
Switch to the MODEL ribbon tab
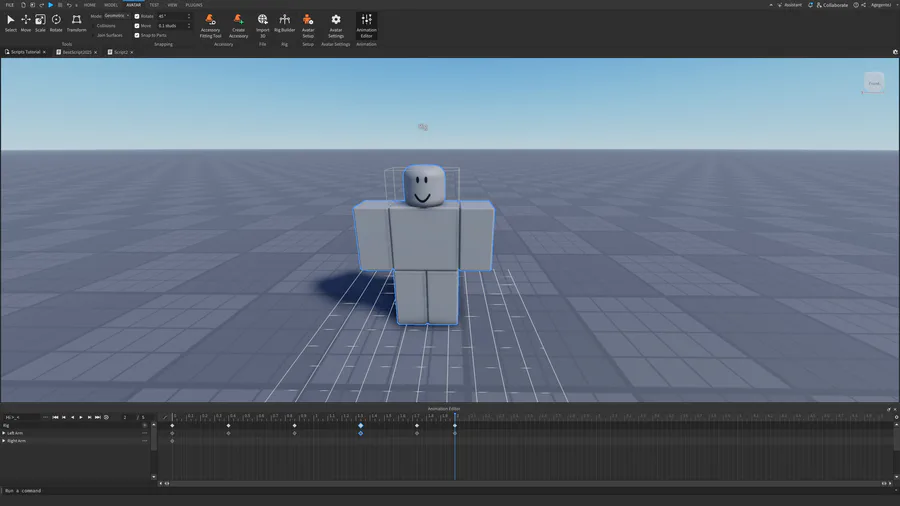[x=111, y=5]
